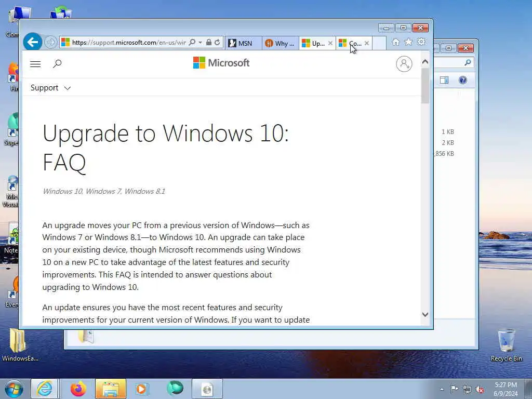Click the 'Windows 10, Windows 7, Windows 8.1' line

[x=104, y=191]
